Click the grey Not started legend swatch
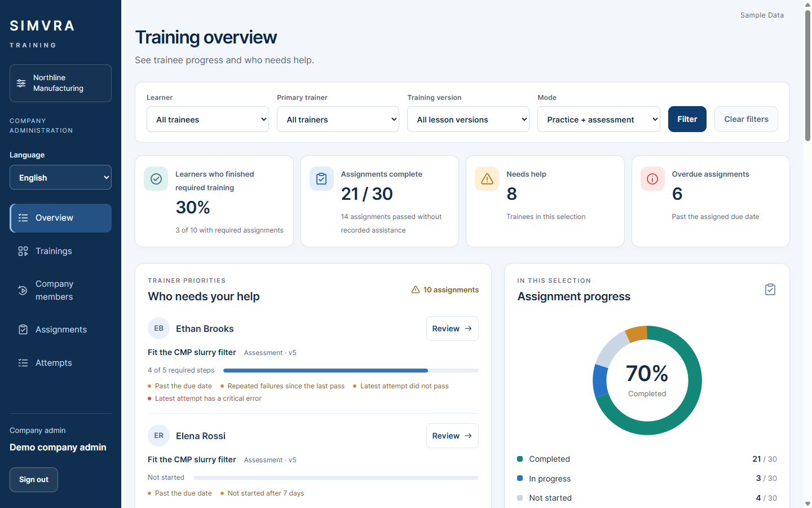Screen dimensions: 812x508 (x=520, y=498)
